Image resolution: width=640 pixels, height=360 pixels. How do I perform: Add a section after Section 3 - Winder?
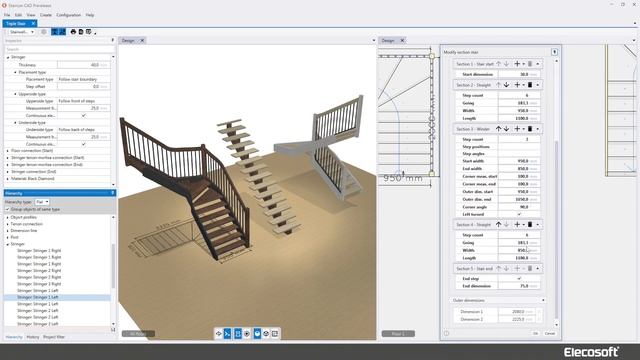tap(517, 129)
